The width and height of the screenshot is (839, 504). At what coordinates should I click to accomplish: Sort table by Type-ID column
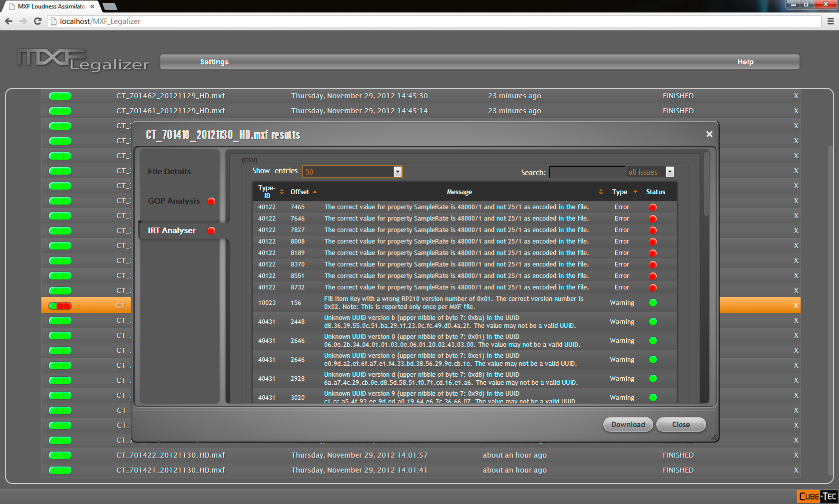[x=270, y=192]
